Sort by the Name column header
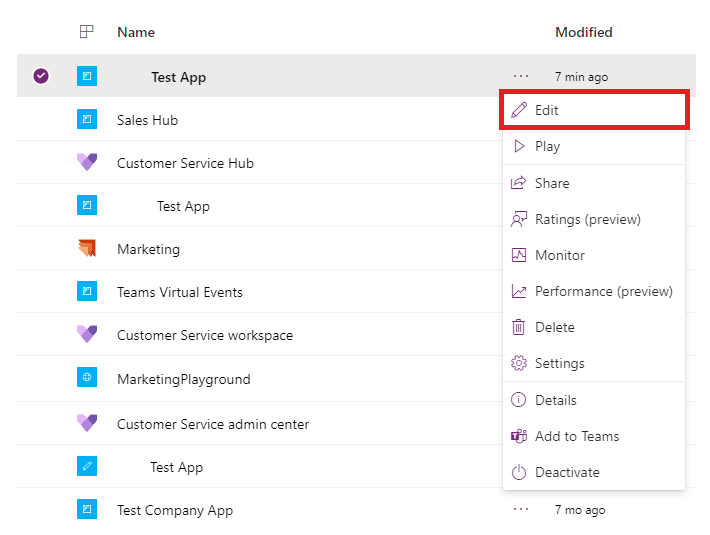Screen dimensions: 710x535 (136, 32)
